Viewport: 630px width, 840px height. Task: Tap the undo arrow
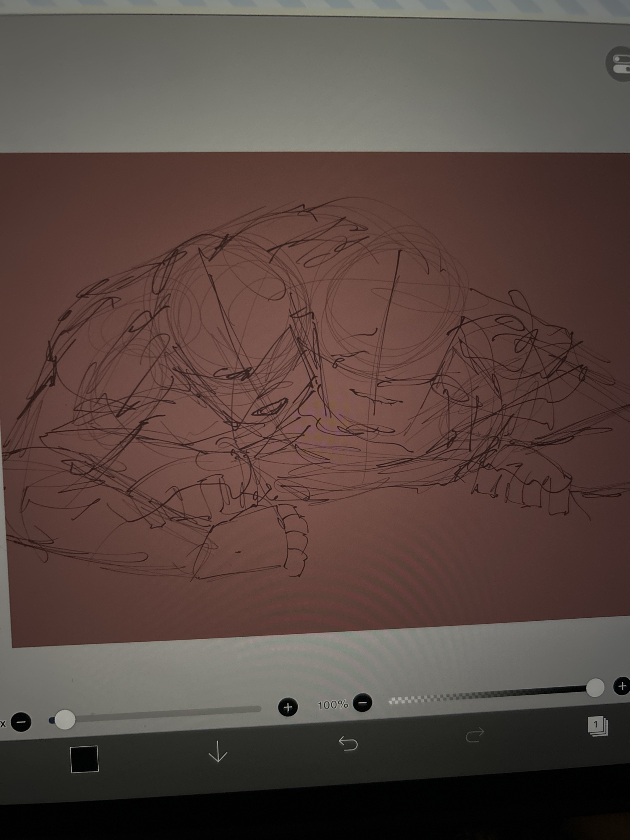[x=348, y=743]
